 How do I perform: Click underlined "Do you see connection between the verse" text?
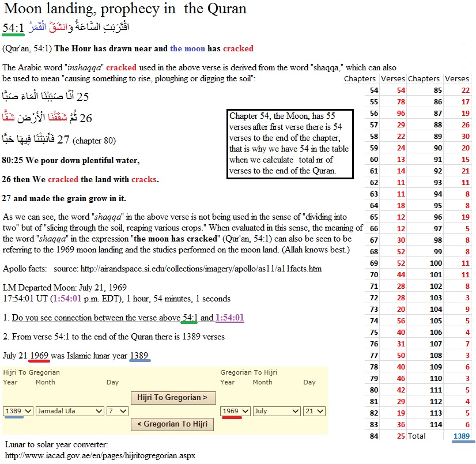click(96, 318)
